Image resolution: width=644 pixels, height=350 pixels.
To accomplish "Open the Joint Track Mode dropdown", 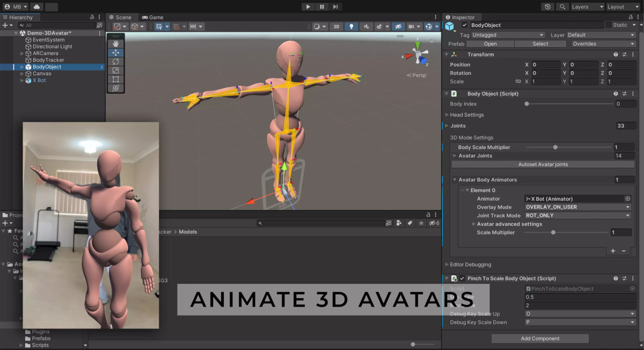I will pyautogui.click(x=577, y=215).
